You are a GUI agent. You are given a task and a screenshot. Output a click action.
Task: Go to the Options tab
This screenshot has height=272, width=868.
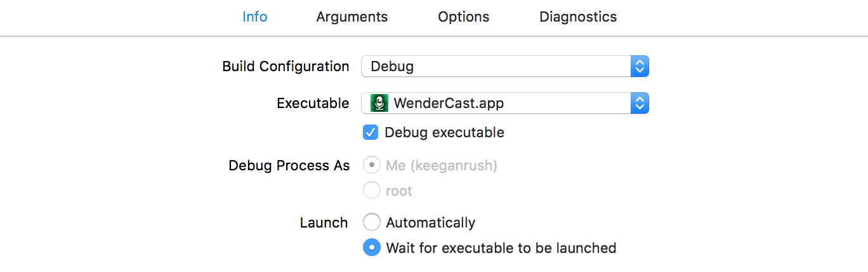(463, 17)
